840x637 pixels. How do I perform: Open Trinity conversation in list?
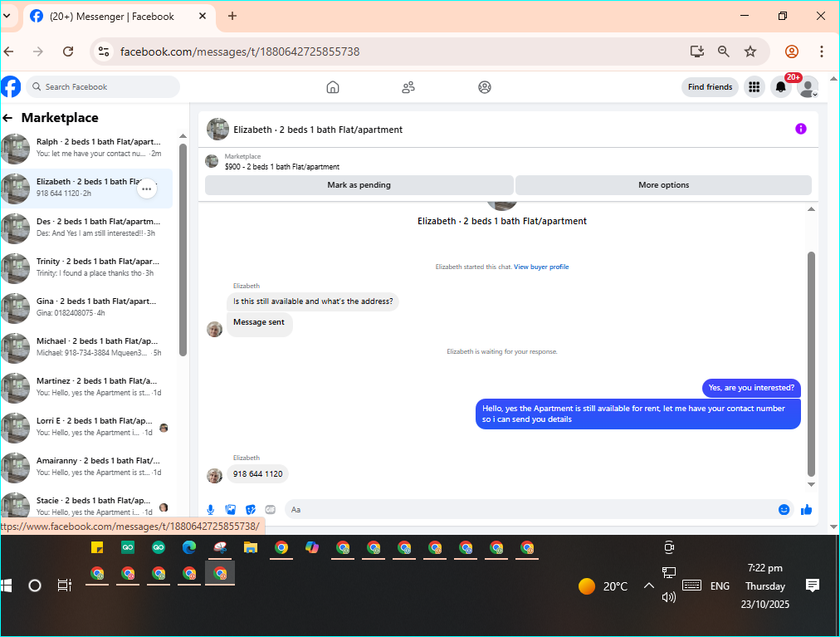coord(87,267)
